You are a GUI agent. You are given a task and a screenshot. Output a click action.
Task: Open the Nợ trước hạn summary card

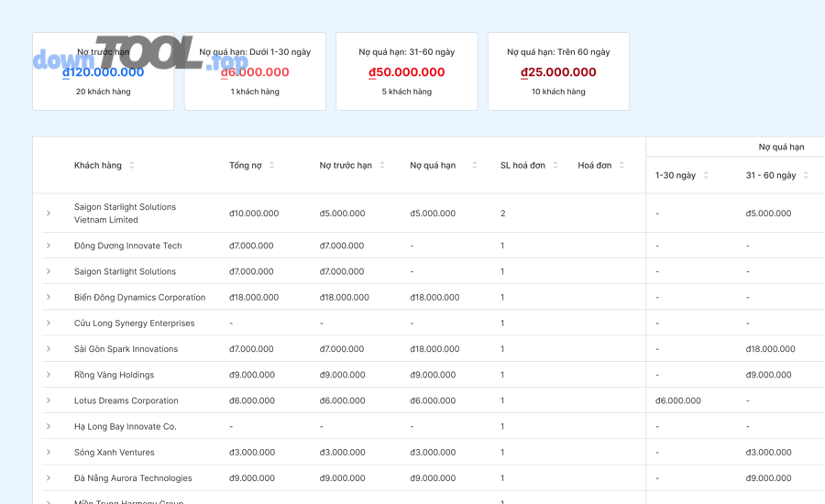click(103, 71)
